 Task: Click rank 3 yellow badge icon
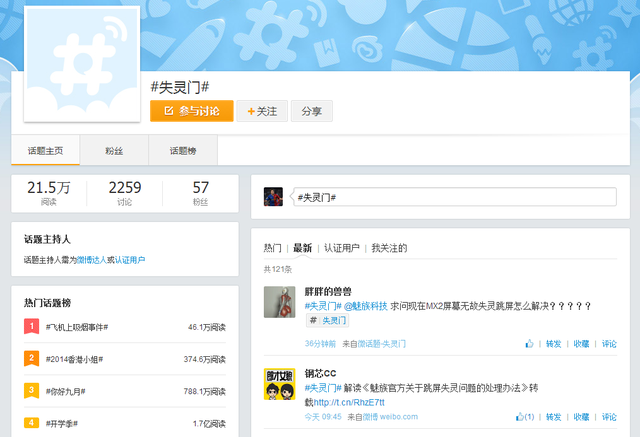(x=31, y=390)
